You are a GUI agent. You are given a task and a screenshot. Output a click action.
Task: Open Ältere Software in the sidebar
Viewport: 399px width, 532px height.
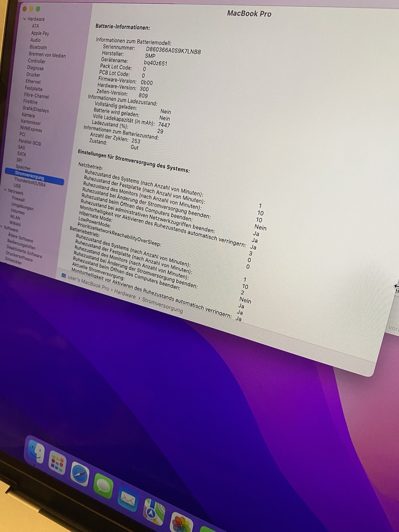tap(21, 238)
